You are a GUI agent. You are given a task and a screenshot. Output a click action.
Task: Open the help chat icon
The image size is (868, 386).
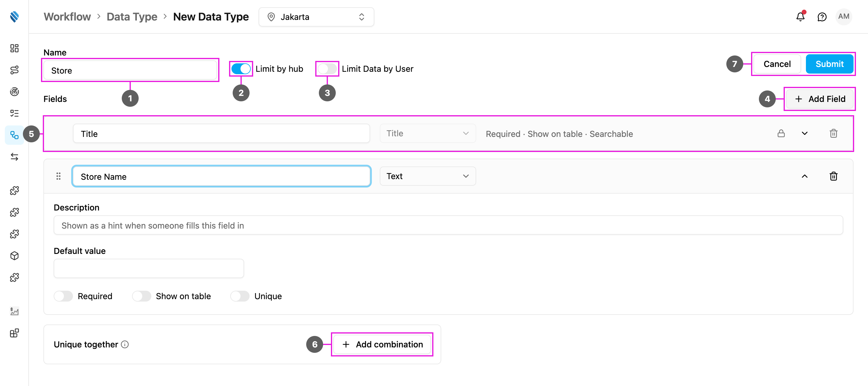coord(822,17)
